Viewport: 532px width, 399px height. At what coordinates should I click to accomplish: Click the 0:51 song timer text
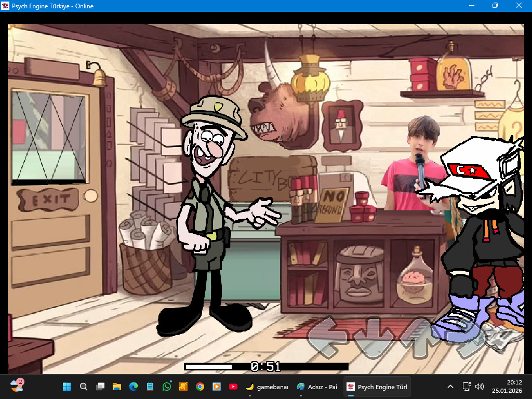point(265,366)
